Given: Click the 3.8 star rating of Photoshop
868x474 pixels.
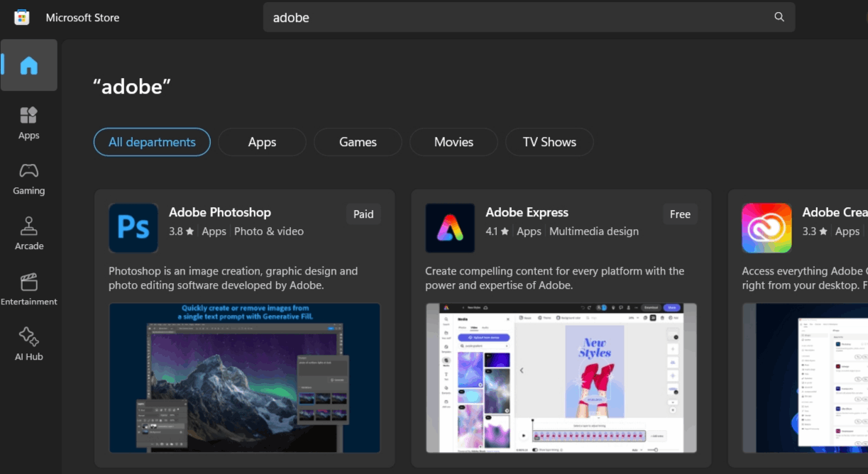Looking at the screenshot, I should (182, 231).
